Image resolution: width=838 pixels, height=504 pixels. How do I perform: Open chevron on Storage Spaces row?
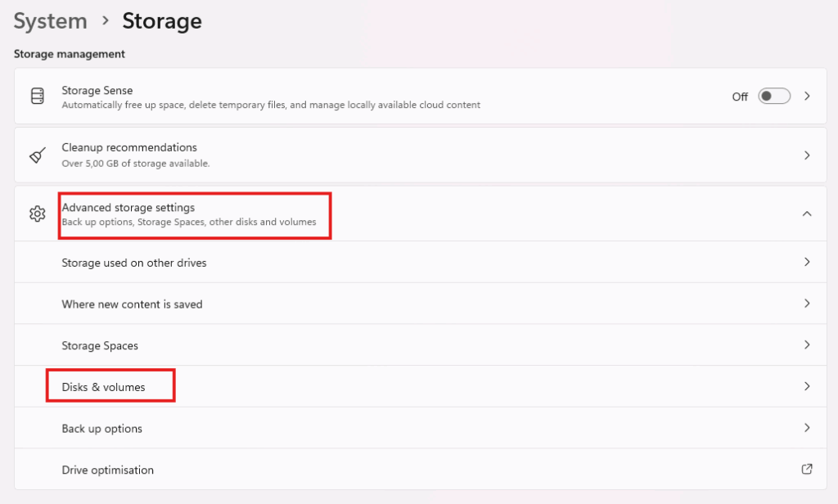pos(807,344)
